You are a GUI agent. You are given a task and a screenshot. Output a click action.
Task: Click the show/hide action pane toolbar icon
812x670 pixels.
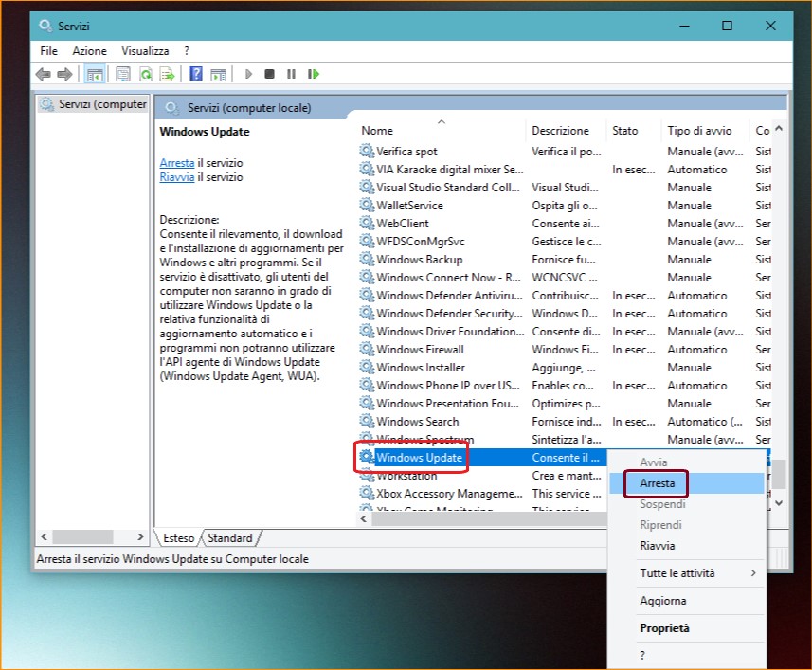click(x=218, y=75)
